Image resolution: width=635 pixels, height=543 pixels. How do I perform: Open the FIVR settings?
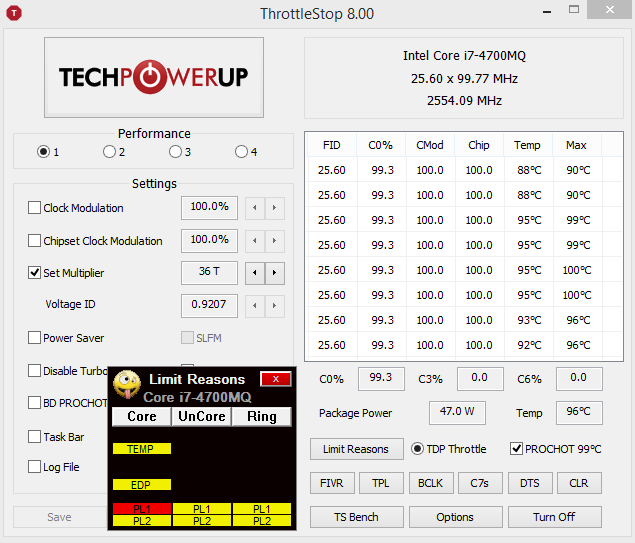[332, 483]
